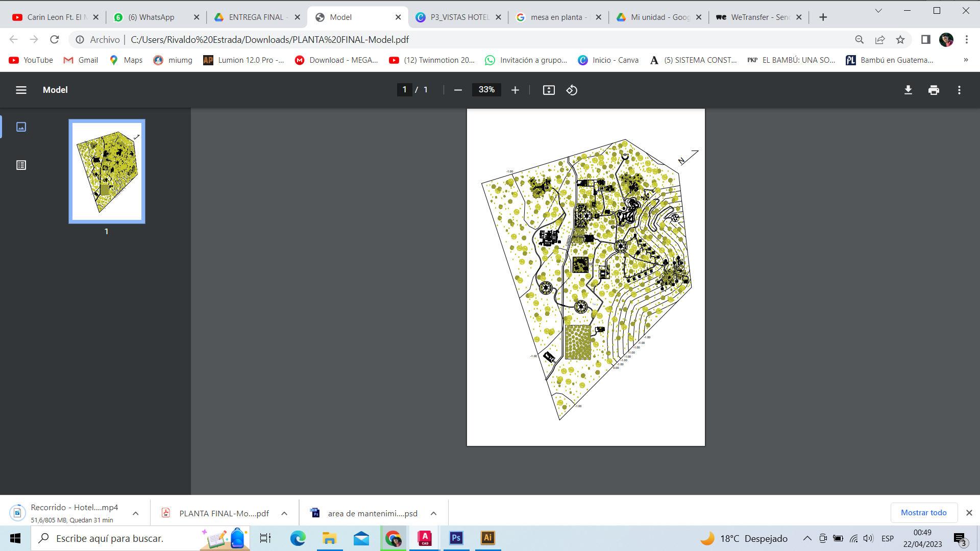Zoom in with the plus icon

click(515, 90)
